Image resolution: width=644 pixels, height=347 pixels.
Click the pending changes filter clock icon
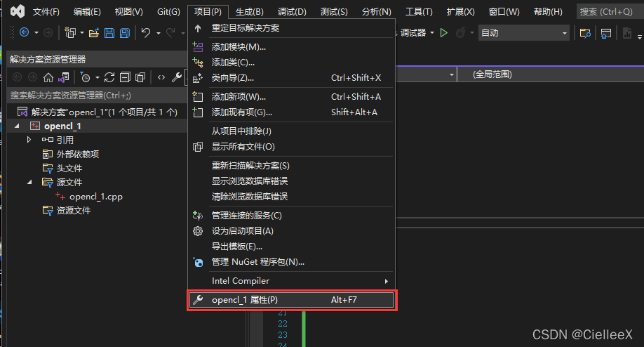point(85,77)
